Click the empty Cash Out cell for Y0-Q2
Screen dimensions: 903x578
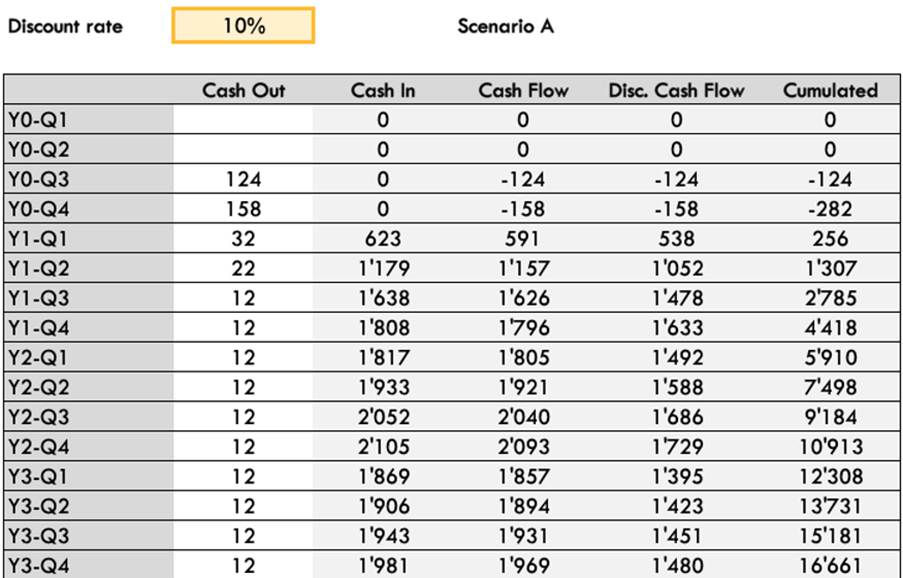[243, 150]
